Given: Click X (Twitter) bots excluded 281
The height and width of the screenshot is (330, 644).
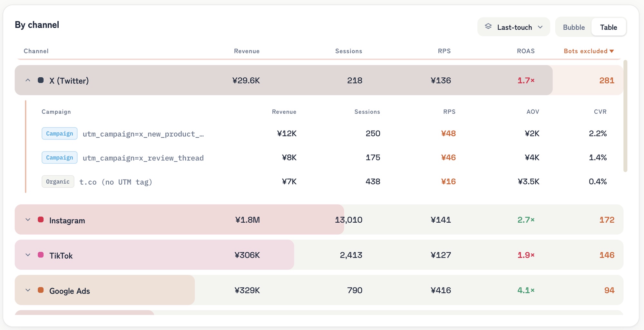Looking at the screenshot, I should pyautogui.click(x=607, y=80).
